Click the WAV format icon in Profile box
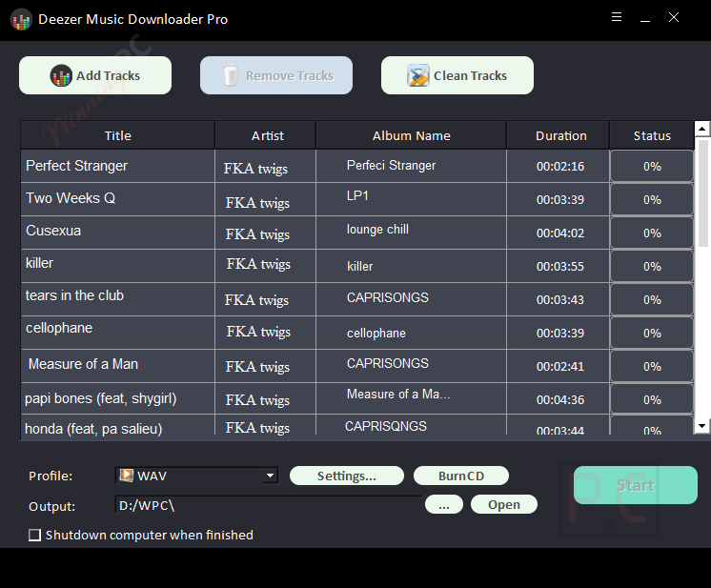Image resolution: width=711 pixels, height=588 pixels. [x=126, y=476]
